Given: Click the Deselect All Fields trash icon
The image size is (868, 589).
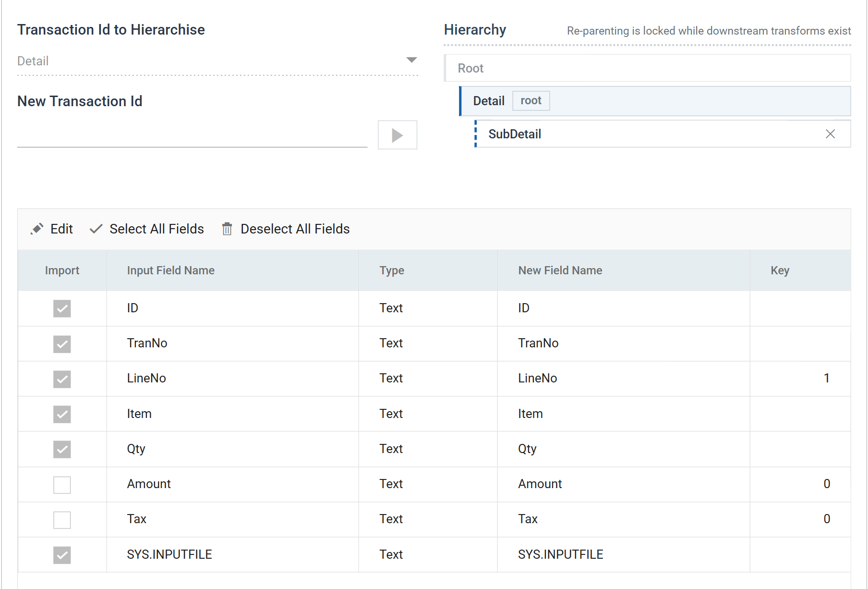Looking at the screenshot, I should pos(227,229).
